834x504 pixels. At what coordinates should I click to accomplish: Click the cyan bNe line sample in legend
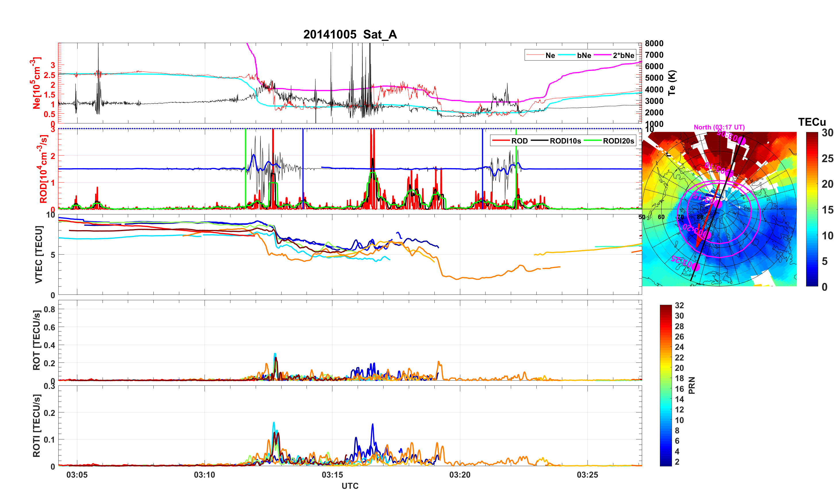pos(567,55)
